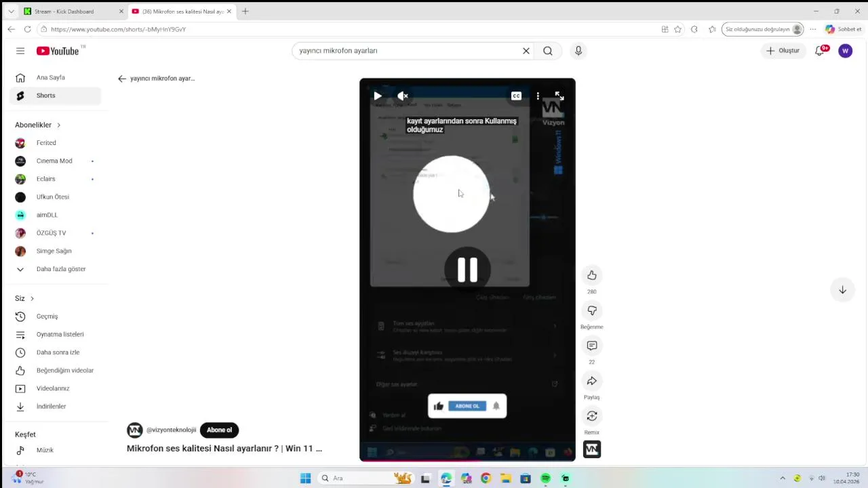
Task: Expand the Abonelikler section
Action: point(38,125)
